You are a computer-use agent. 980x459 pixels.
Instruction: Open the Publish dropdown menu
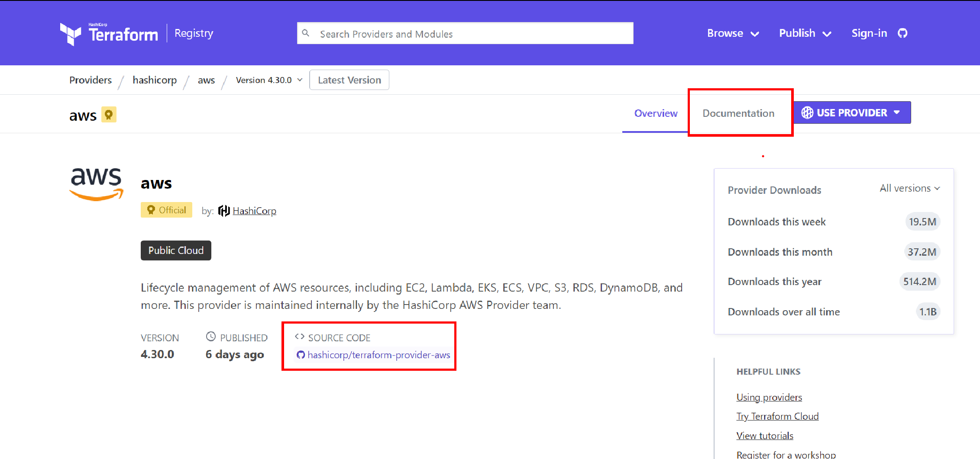coord(805,33)
